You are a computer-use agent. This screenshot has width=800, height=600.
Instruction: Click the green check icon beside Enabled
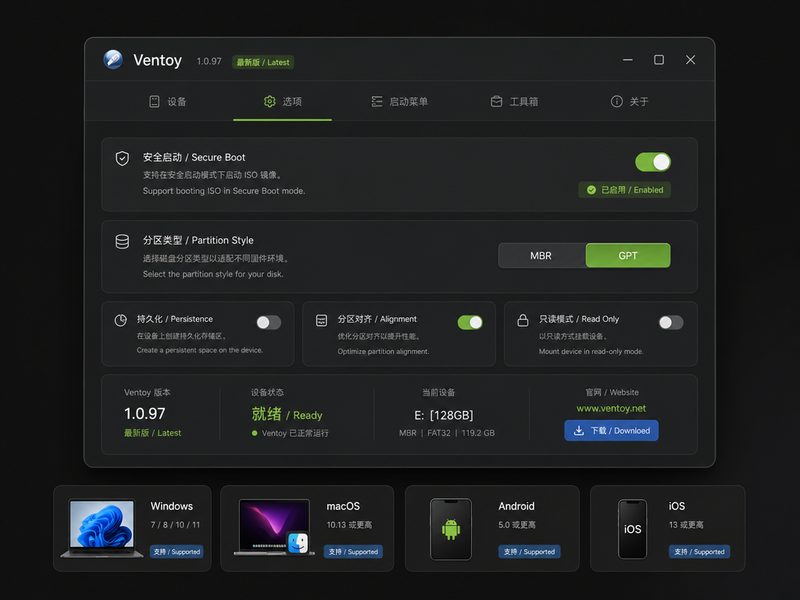coord(591,190)
